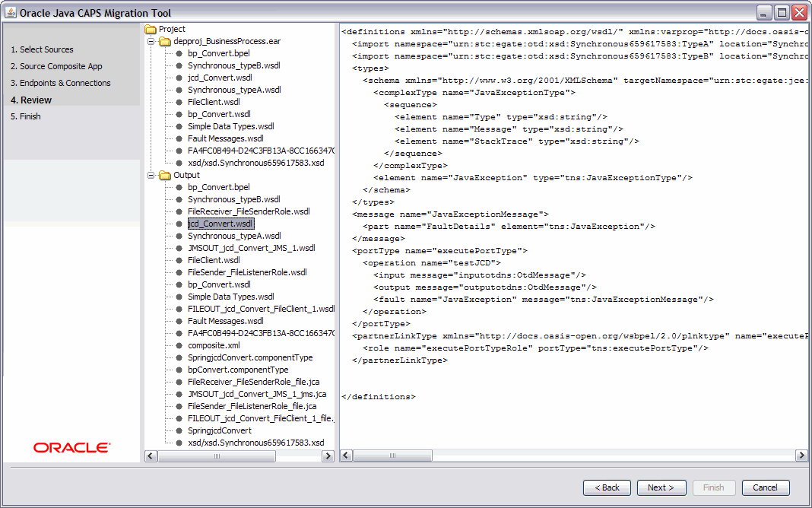The width and height of the screenshot is (812, 508).
Task: Click bullet icon beside FileReceiver_FileSenderRole_file.jca
Action: [179, 383]
